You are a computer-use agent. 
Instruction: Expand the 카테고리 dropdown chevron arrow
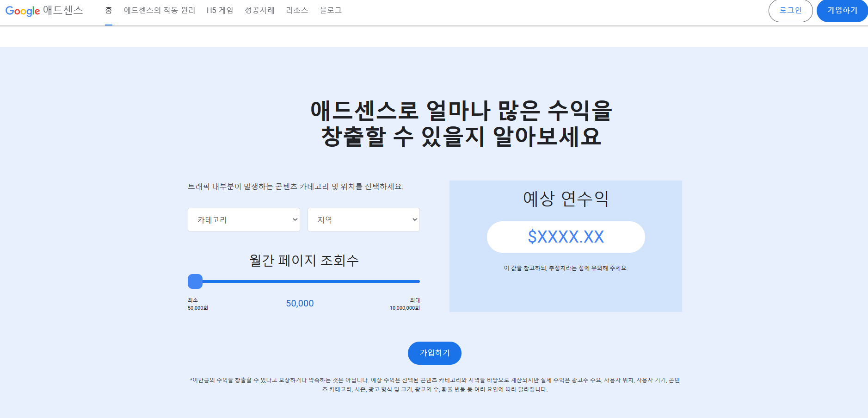pyautogui.click(x=295, y=219)
